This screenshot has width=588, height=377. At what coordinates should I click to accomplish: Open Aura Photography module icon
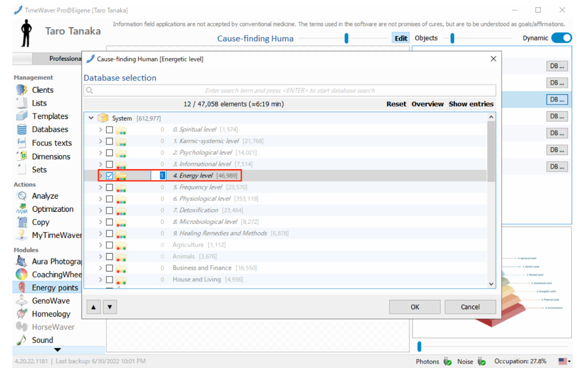22,261
